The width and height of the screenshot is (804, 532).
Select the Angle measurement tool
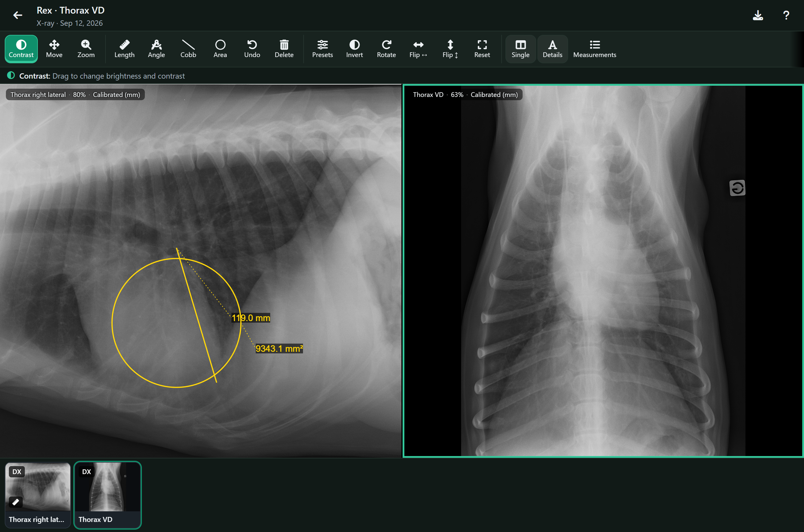point(156,49)
